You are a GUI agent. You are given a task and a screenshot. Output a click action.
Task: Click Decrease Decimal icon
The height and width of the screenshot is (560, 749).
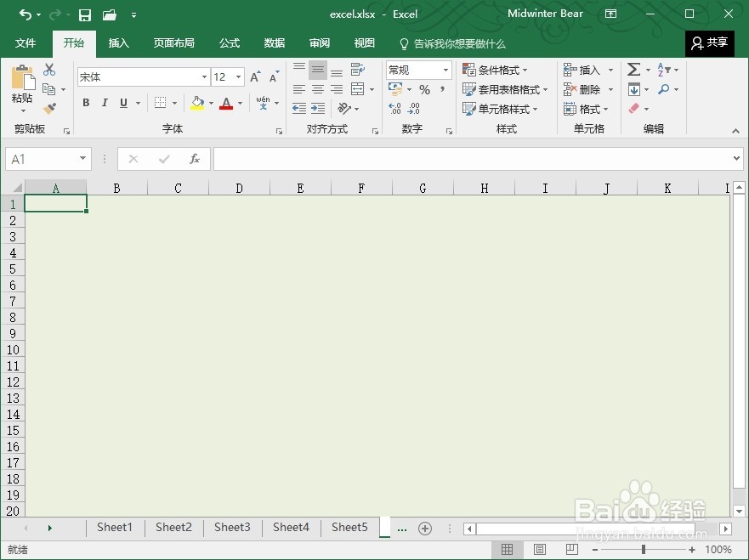[414, 109]
